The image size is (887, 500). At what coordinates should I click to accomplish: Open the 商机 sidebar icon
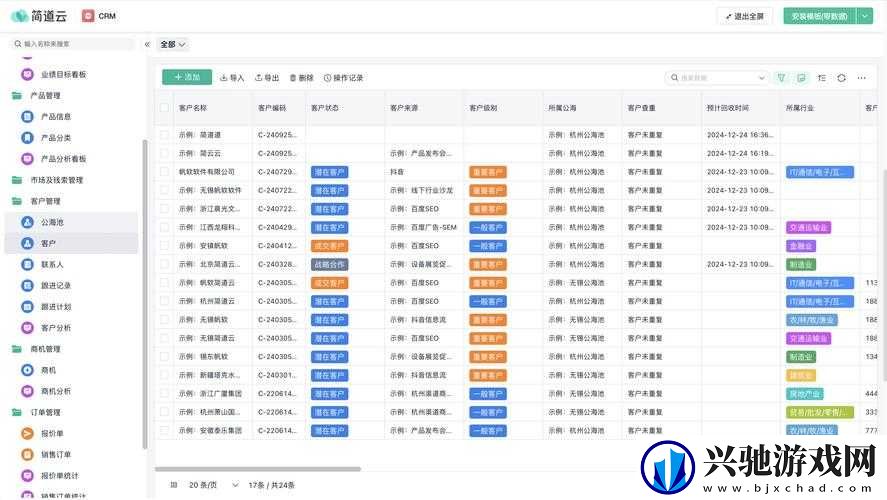27,370
